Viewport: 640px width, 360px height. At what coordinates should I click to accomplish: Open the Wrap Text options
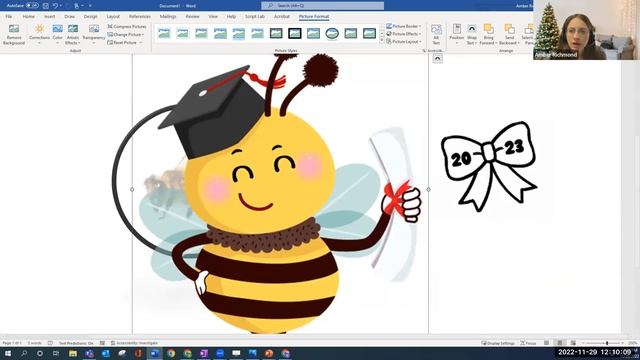(x=471, y=34)
